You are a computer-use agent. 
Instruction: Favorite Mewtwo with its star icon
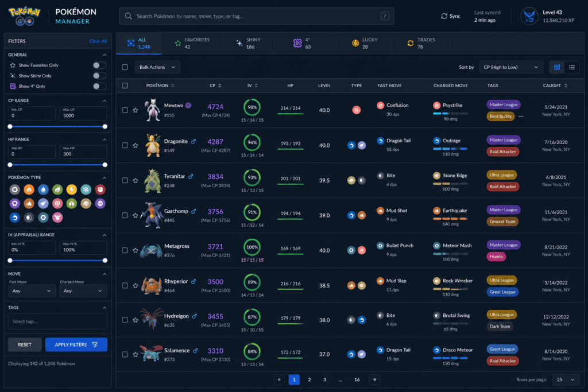pos(136,110)
